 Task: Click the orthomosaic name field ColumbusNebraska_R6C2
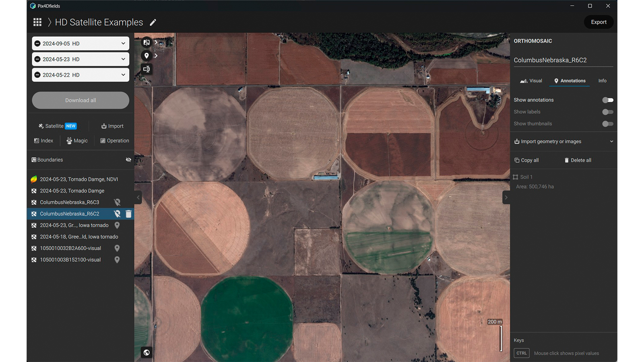[563, 60]
